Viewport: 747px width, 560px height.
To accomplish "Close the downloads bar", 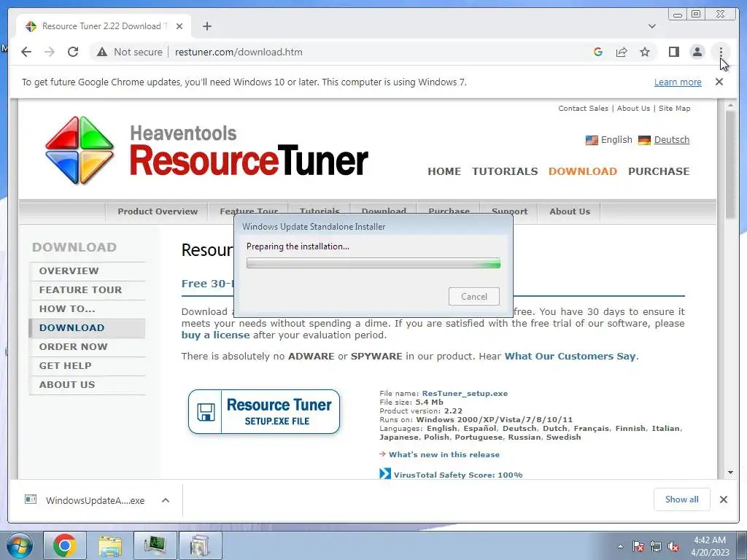I will (723, 499).
